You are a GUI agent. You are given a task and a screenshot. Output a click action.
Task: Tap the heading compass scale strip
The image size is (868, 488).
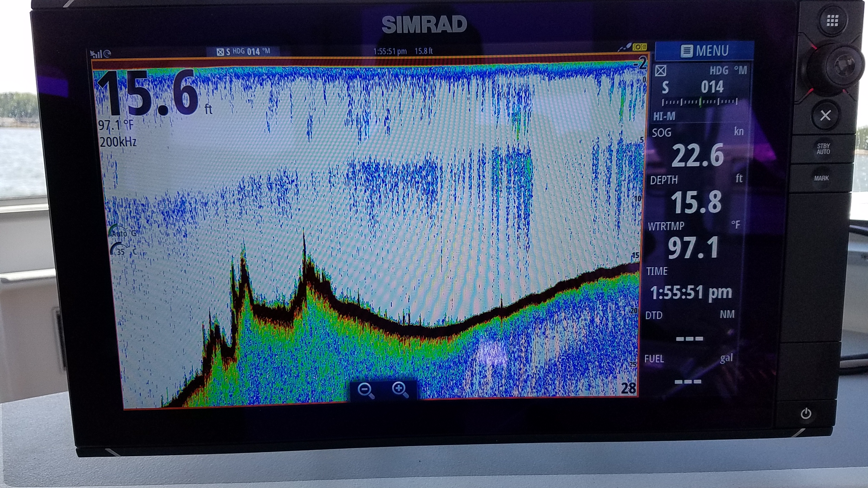point(700,102)
